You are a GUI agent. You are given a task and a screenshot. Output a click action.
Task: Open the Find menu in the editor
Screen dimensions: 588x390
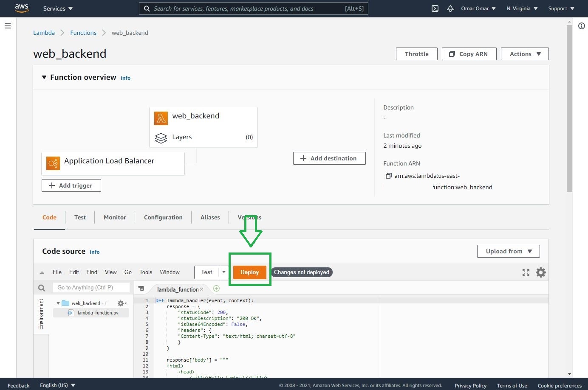[x=92, y=272]
